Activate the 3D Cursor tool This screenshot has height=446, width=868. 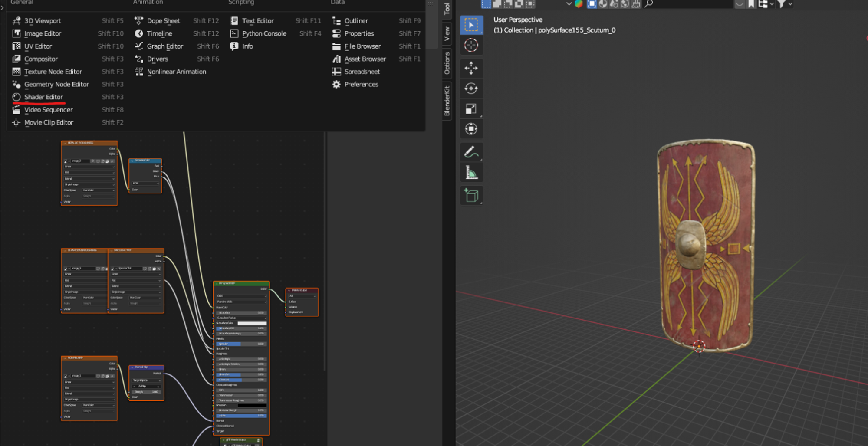point(471,45)
